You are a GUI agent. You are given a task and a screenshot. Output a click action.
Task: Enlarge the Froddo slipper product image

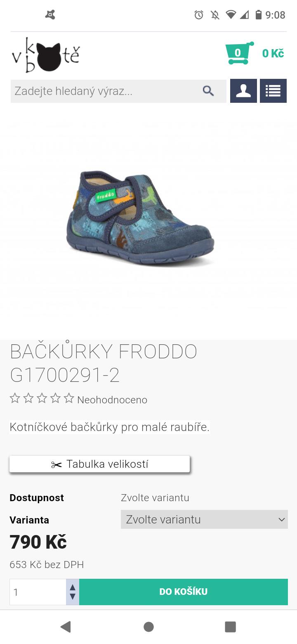(140, 219)
